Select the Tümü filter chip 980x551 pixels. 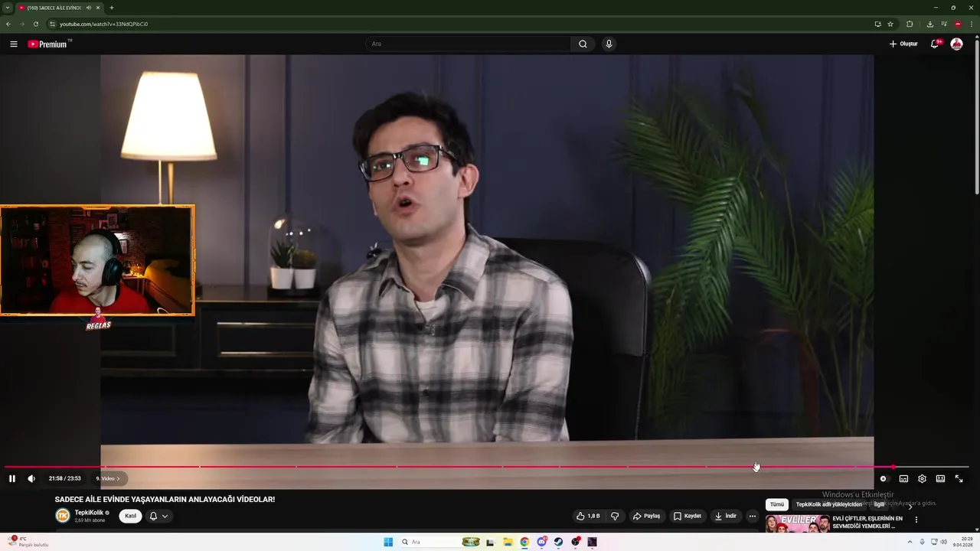[x=777, y=504]
